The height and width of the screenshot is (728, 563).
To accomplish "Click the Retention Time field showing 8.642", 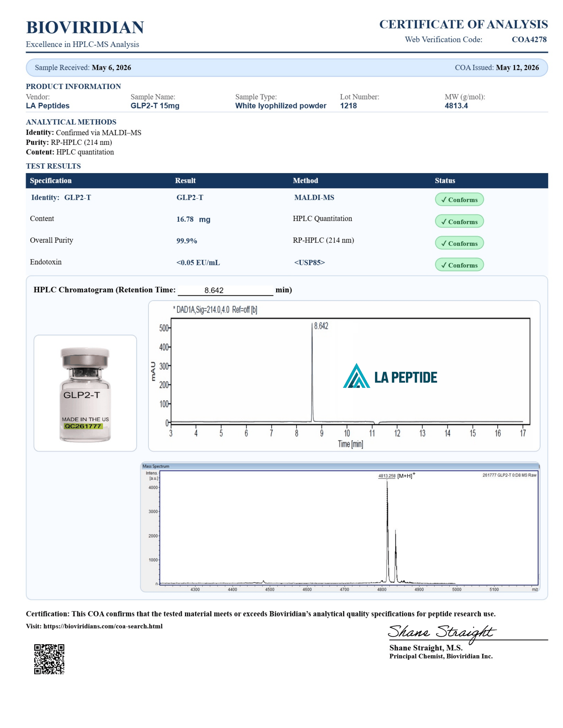I will (226, 290).
